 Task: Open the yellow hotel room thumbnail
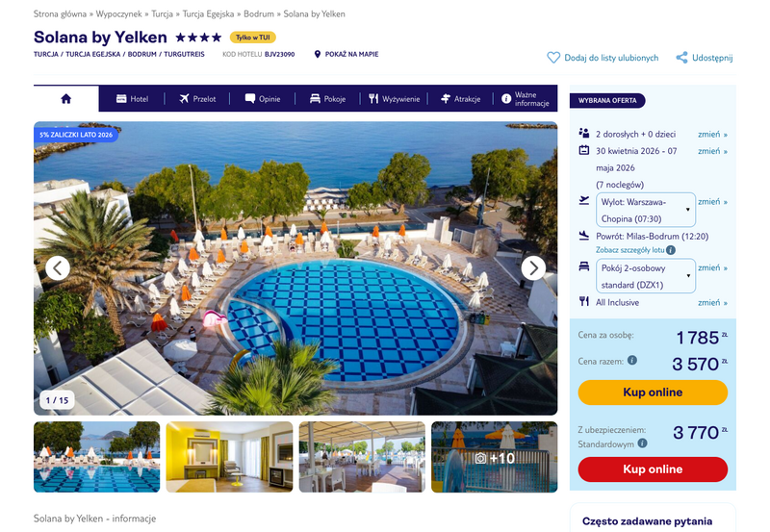coord(229,457)
